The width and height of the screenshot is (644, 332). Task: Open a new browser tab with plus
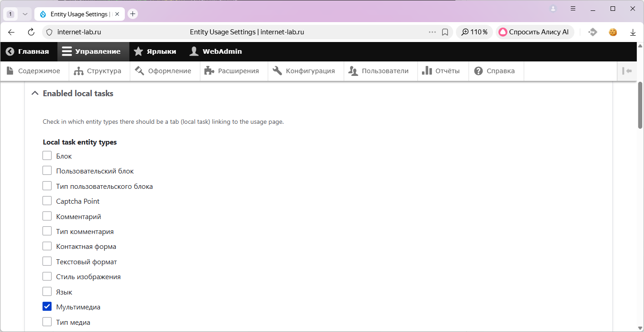click(x=133, y=14)
